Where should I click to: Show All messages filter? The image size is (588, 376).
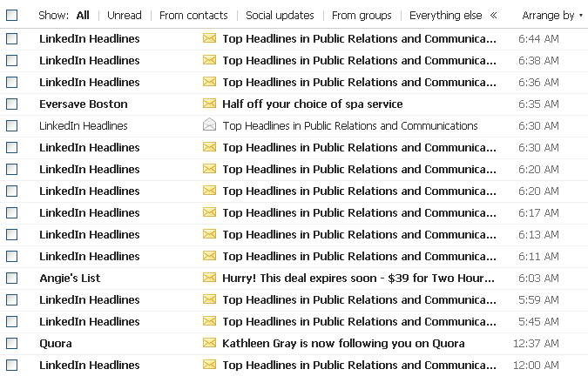pyautogui.click(x=83, y=16)
